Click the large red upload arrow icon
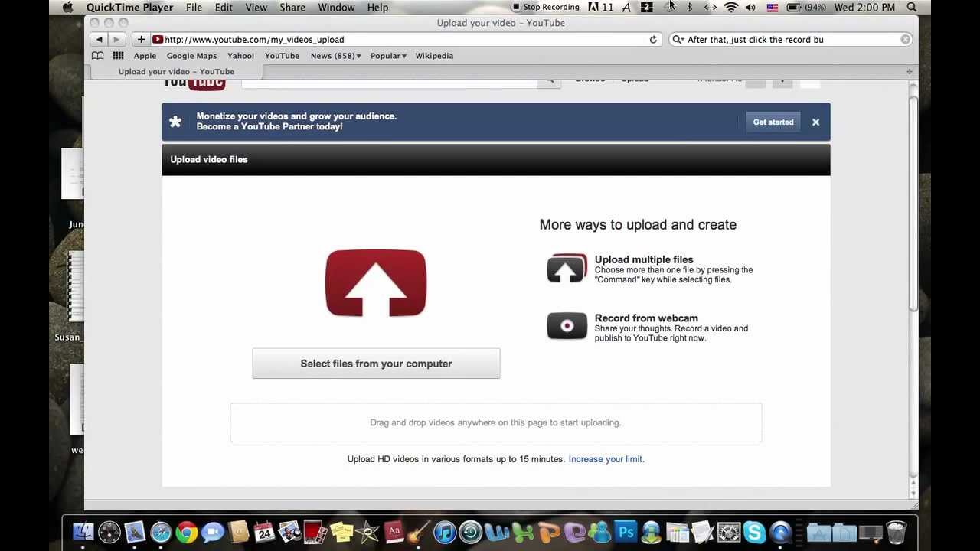 376,283
